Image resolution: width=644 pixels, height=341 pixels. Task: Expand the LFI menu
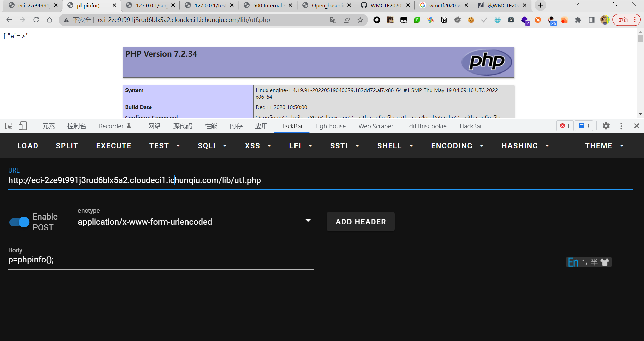[301, 146]
